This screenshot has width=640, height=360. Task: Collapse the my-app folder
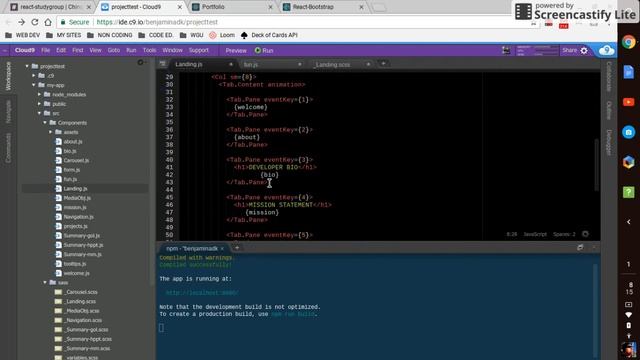click(34, 85)
